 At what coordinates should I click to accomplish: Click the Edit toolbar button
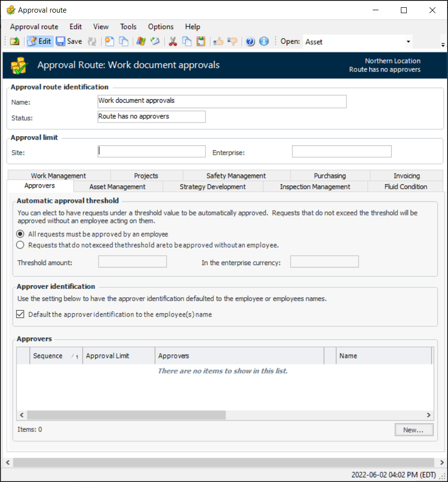(39, 41)
